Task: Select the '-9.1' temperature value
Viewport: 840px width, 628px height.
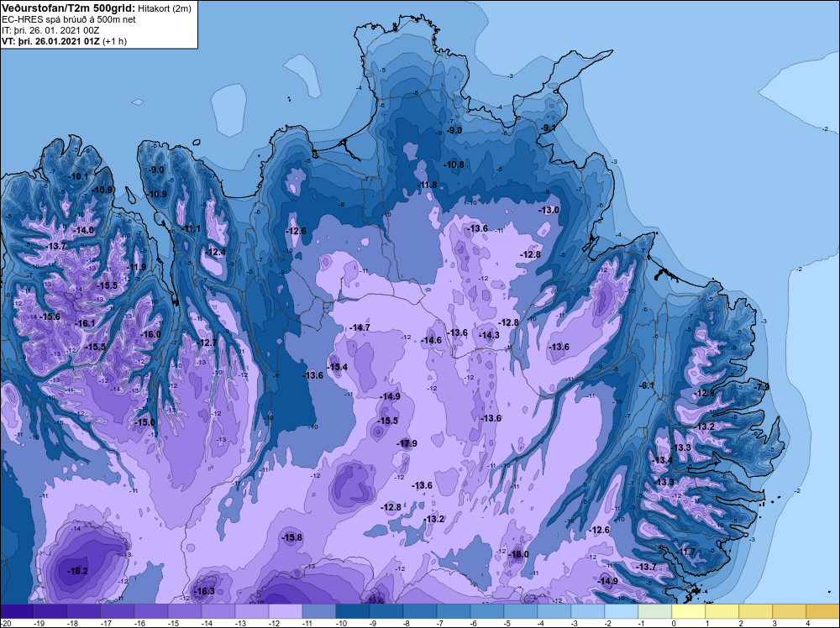Action: pos(549,128)
